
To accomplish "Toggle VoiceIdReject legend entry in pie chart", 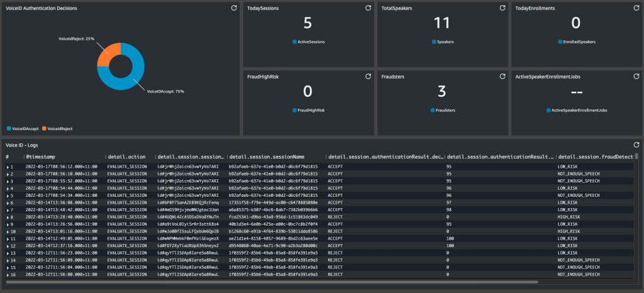I will (58, 128).
